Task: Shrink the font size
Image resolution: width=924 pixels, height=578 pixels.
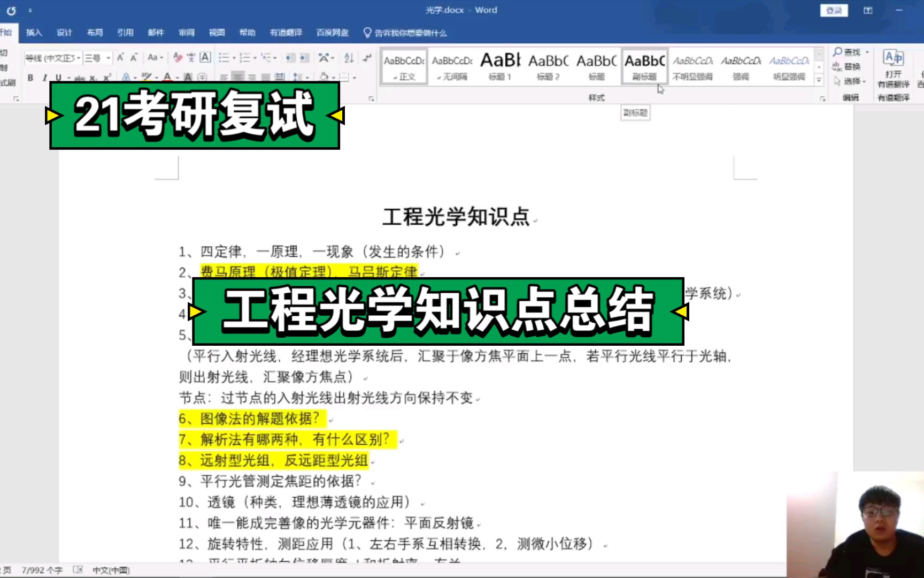Action: [134, 58]
